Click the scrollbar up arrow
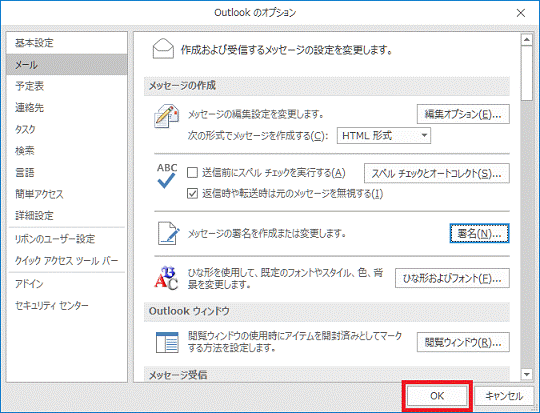 (x=527, y=40)
